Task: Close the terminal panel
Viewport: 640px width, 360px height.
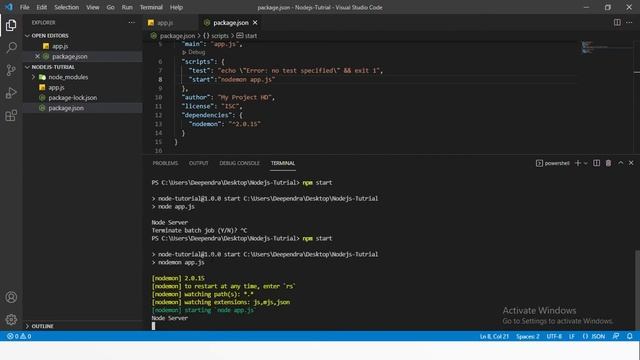Action: (631, 163)
